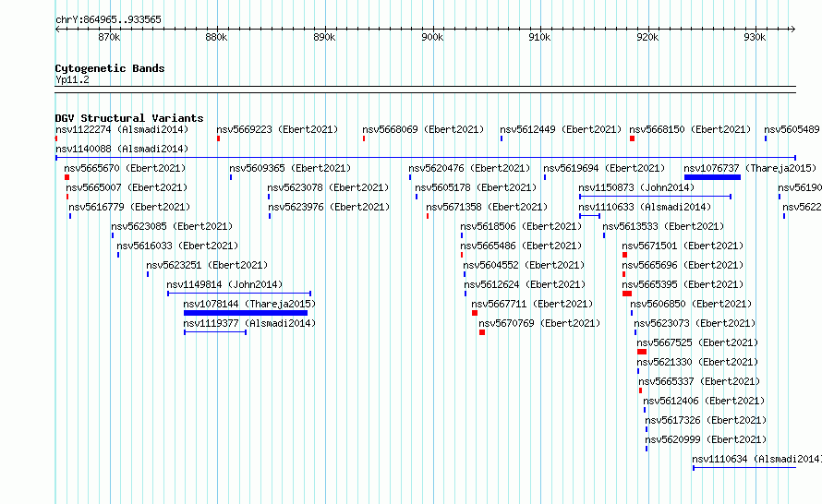This screenshot has height=504, width=822.
Task: Click the blue span under nsv1150873
Action: click(656, 197)
